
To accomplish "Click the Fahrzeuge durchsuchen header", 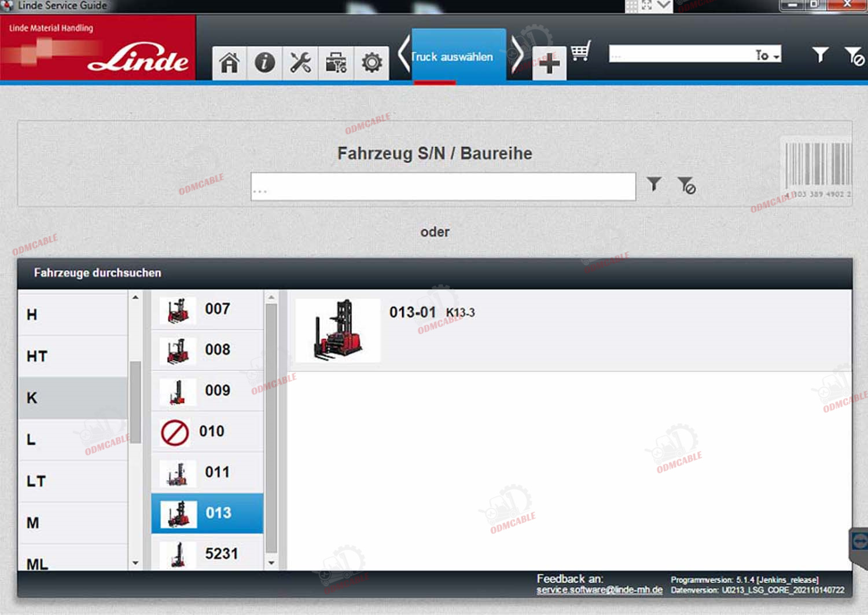I will 97,273.
